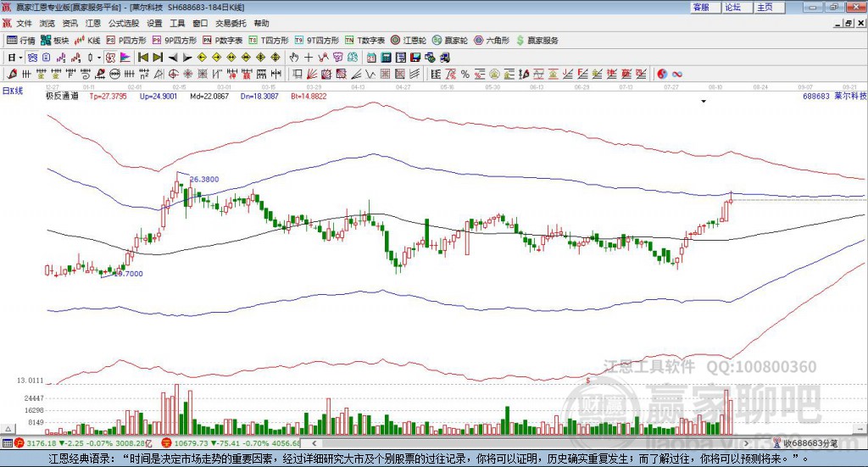
Task: Click the 26.3800 high price label
Action: (204, 180)
